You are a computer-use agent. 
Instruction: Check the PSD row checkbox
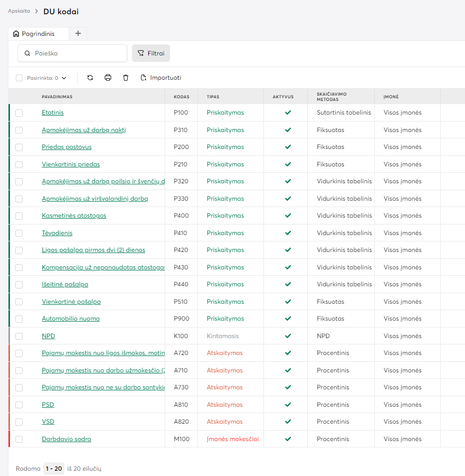pos(19,405)
